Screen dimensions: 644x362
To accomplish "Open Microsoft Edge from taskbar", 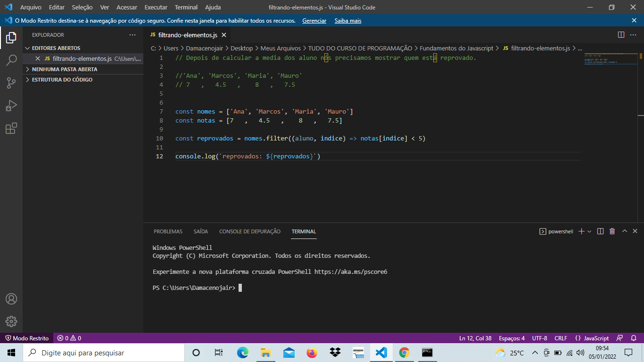I will 242,353.
